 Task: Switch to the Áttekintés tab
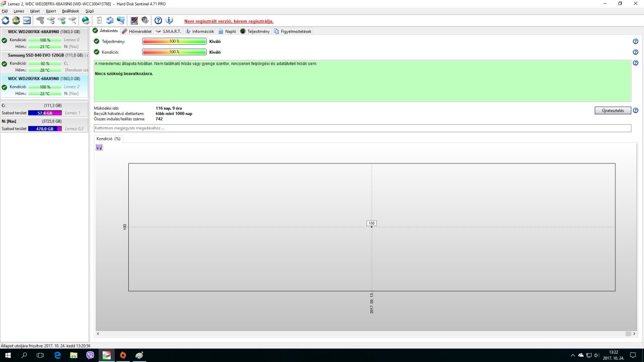106,31
